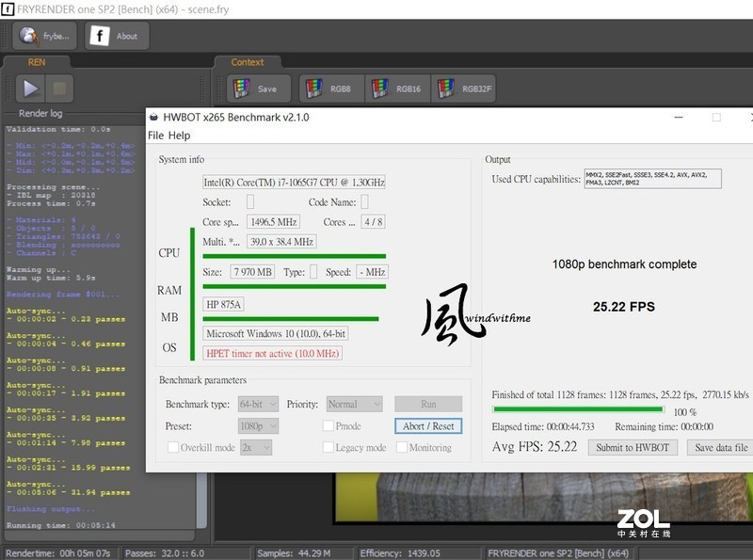The width and height of the screenshot is (753, 560).
Task: Click the stop render icon
Action: pos(58,88)
